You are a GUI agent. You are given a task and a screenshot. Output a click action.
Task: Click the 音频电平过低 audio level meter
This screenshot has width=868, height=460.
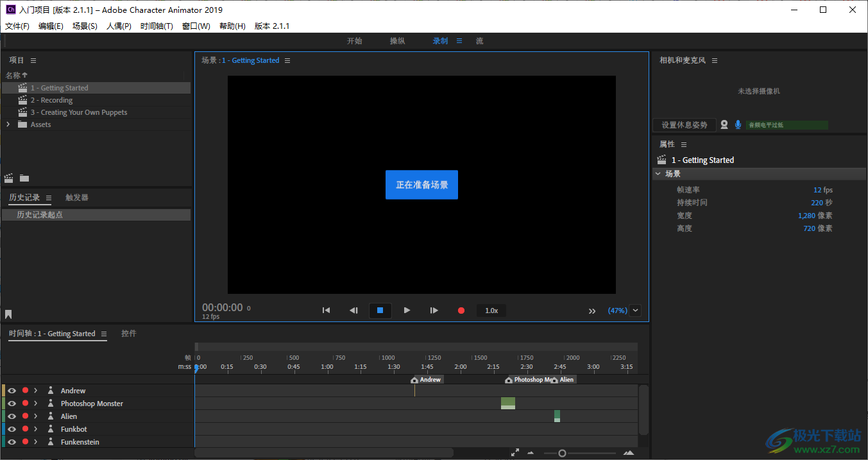tap(787, 125)
